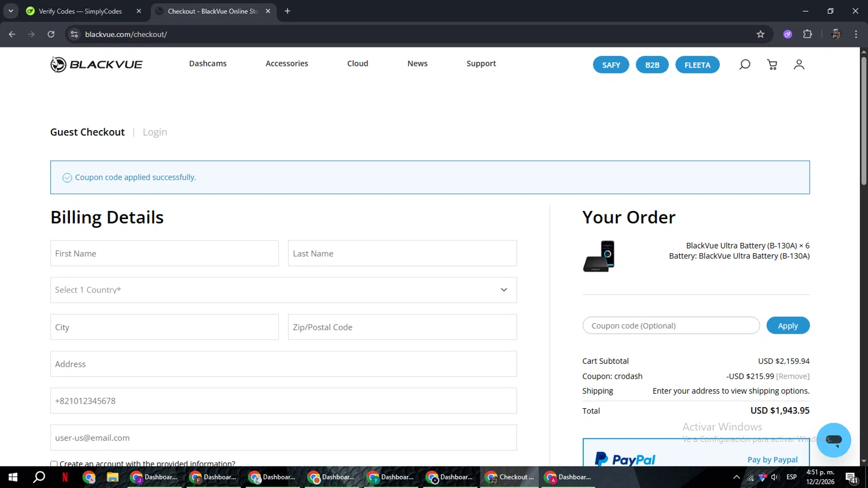Show hidden system tray icons
The height and width of the screenshot is (488, 868).
click(x=736, y=477)
